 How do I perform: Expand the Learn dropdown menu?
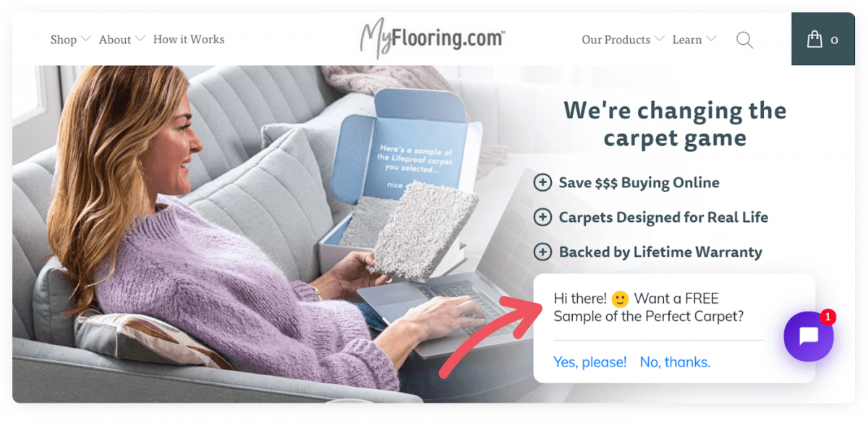[694, 40]
